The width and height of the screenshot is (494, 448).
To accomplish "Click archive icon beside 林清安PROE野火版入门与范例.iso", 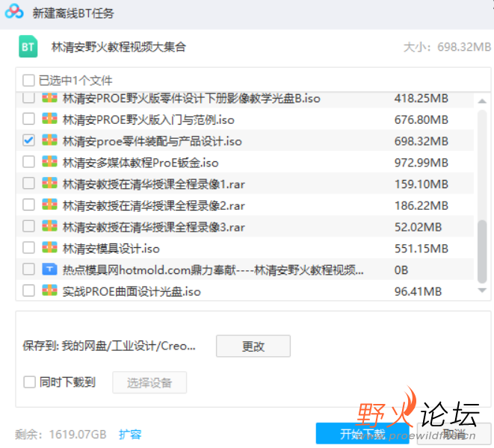I will tap(50, 119).
